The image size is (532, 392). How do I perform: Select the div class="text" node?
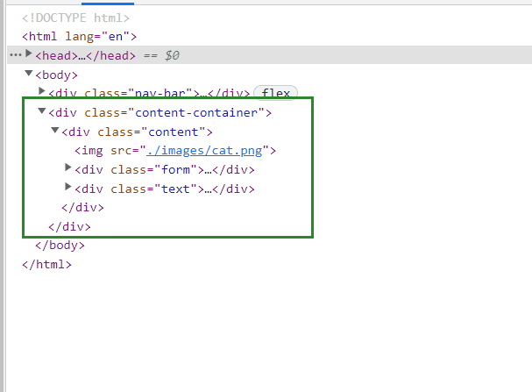[165, 189]
